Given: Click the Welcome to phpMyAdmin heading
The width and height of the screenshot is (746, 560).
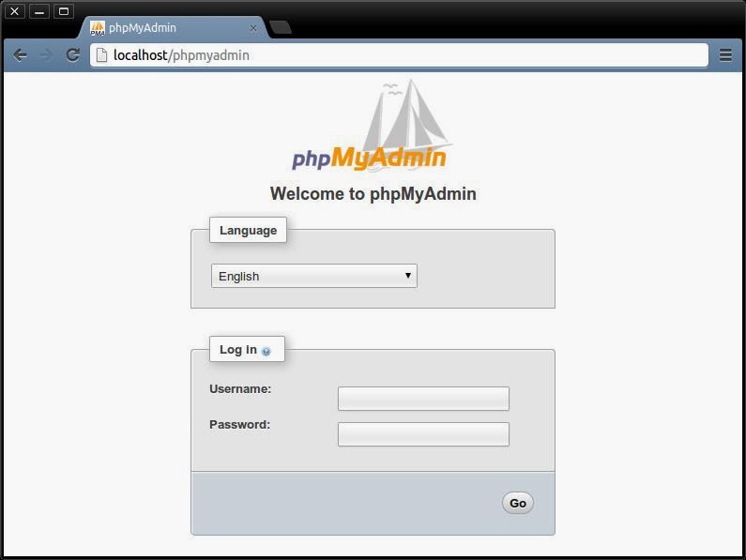Looking at the screenshot, I should tap(373, 194).
